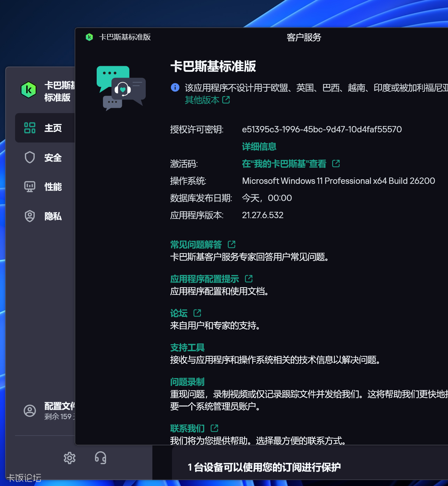Click the 客户服务 window title
Screen dimensions: 448x486
304,37
